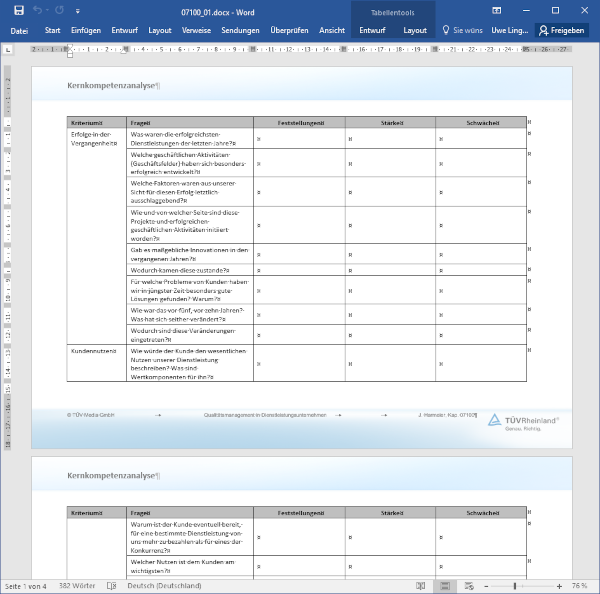Open the quick access toolbar customize dropdown
600x594 pixels.
point(76,10)
